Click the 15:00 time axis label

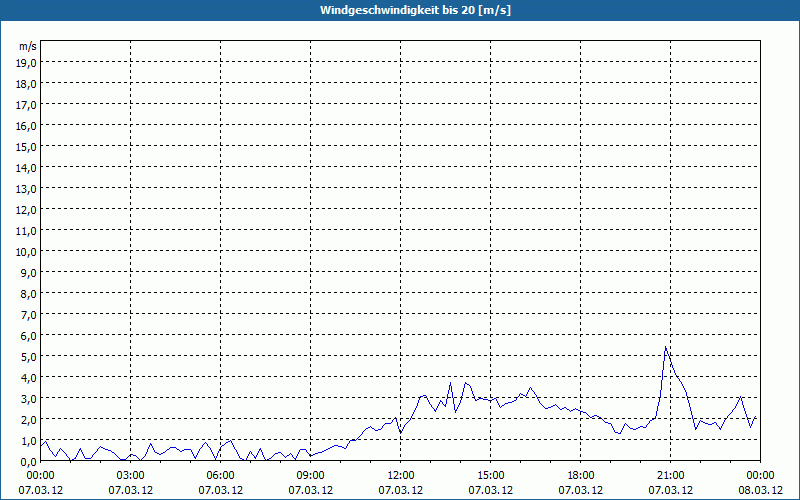pos(491,476)
